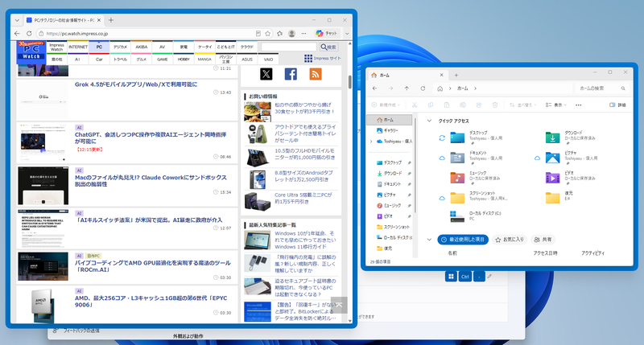Open the browser favorites list icon
This screenshot has height=345, width=644.
click(x=279, y=33)
